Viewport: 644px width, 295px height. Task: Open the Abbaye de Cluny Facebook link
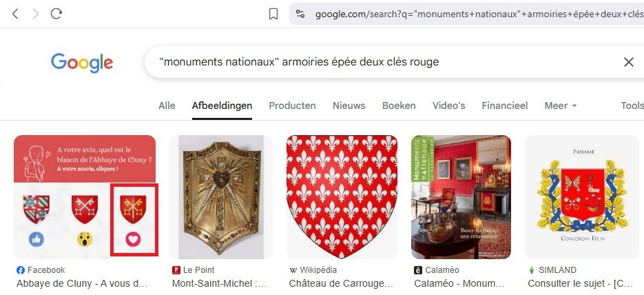click(83, 283)
